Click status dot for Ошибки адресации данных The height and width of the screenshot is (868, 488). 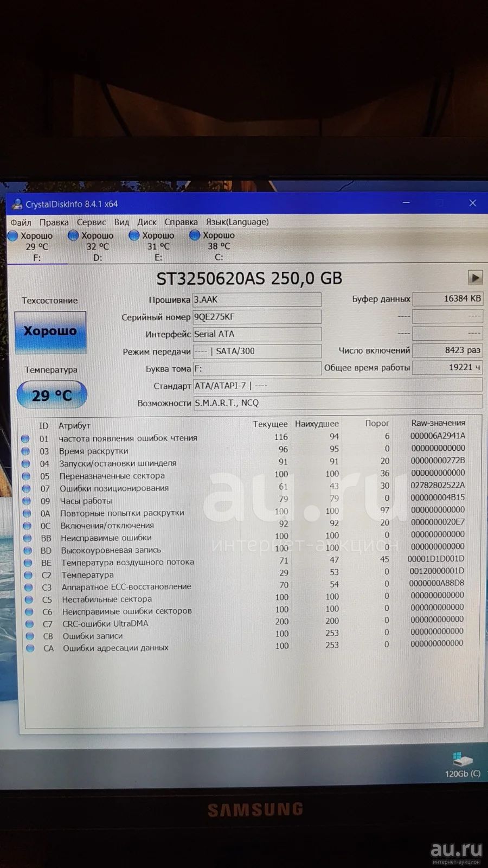[x=30, y=648]
